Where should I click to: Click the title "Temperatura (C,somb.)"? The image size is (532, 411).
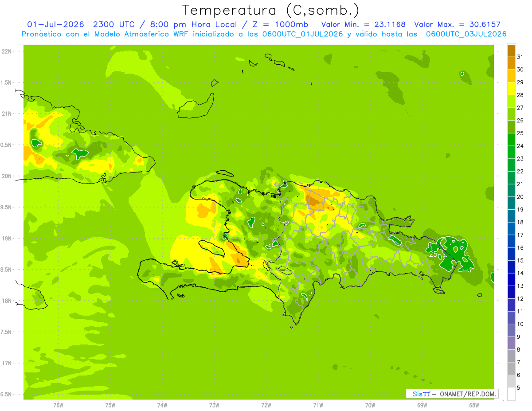[271, 10]
